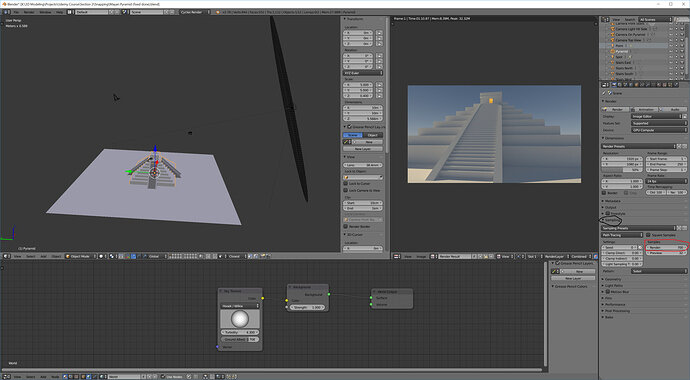This screenshot has height=380, width=690.
Task: Enable the Lock Camera to View checkbox
Action: (345, 190)
